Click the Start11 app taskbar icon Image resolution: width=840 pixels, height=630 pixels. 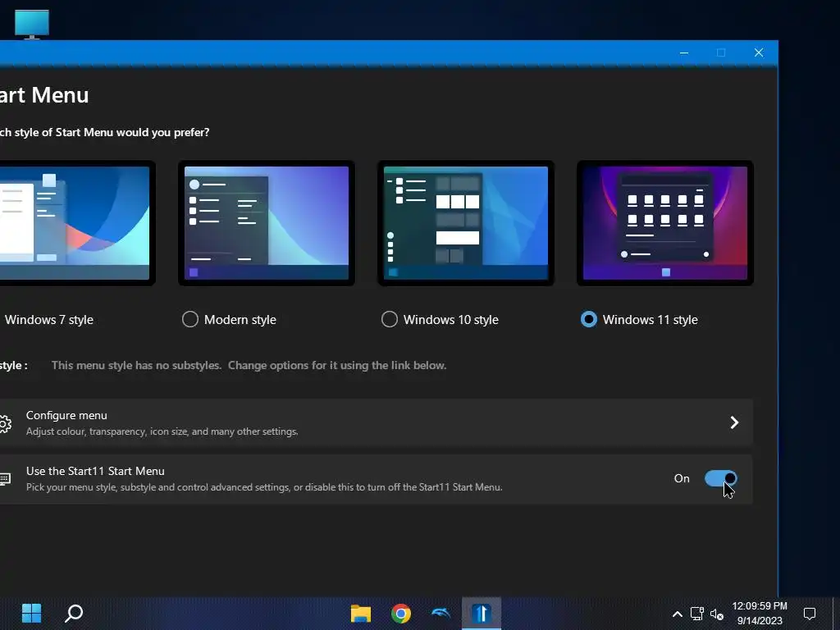click(481, 614)
